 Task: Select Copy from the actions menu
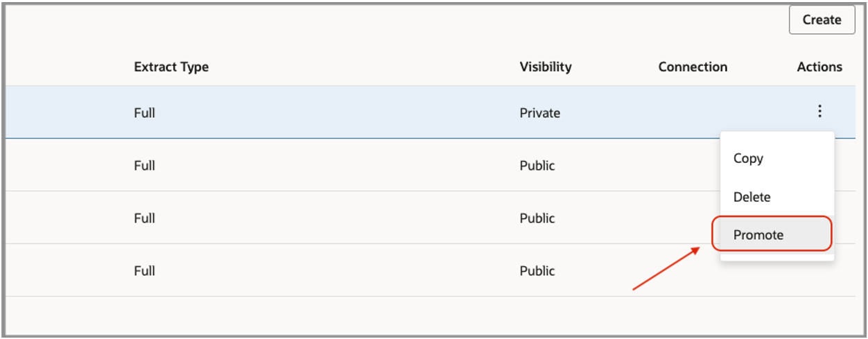pos(748,158)
